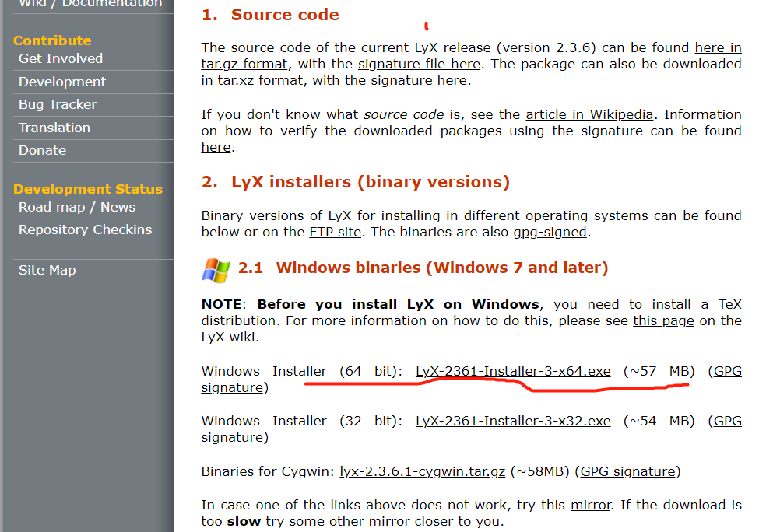
Task: Download the tar.xz format package
Action: [x=260, y=80]
